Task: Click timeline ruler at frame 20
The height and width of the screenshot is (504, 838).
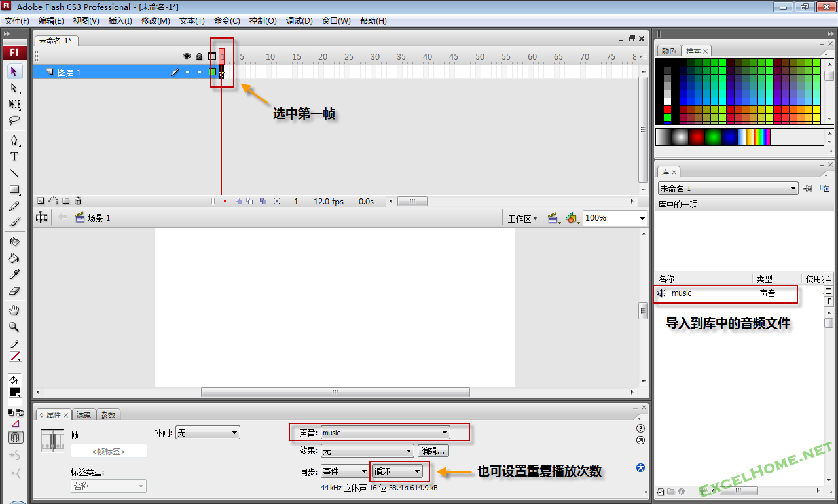Action: tap(322, 57)
